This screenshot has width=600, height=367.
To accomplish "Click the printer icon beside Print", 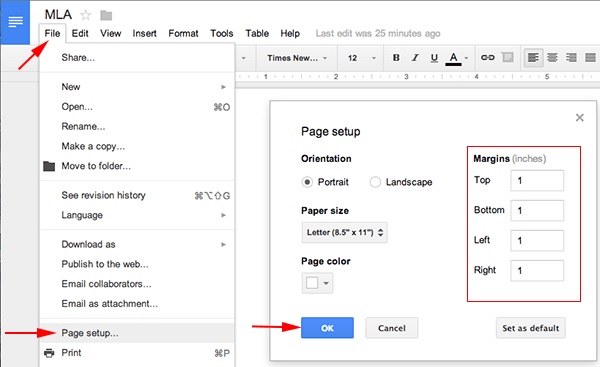I will tap(49, 353).
